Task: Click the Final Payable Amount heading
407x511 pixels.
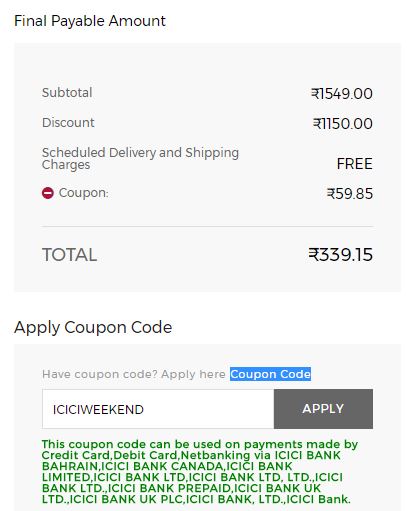Action: pos(90,21)
